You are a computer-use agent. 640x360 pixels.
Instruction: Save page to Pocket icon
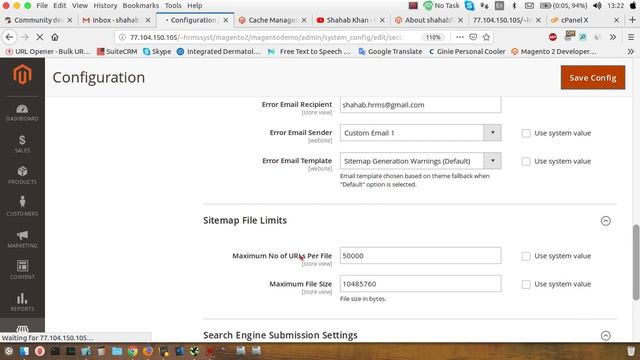click(473, 37)
